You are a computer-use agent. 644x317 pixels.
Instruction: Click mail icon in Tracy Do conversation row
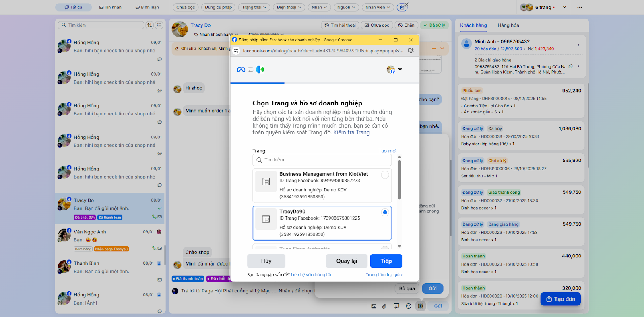160,217
